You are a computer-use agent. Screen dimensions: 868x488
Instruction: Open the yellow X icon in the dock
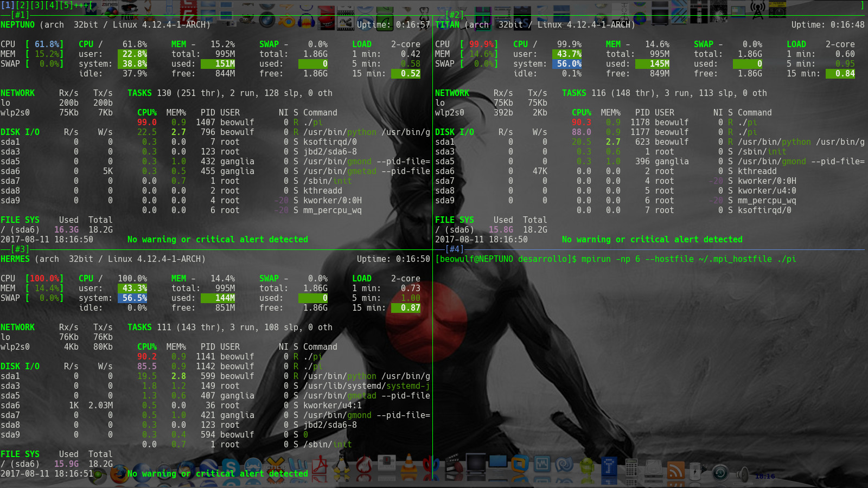tap(275, 467)
